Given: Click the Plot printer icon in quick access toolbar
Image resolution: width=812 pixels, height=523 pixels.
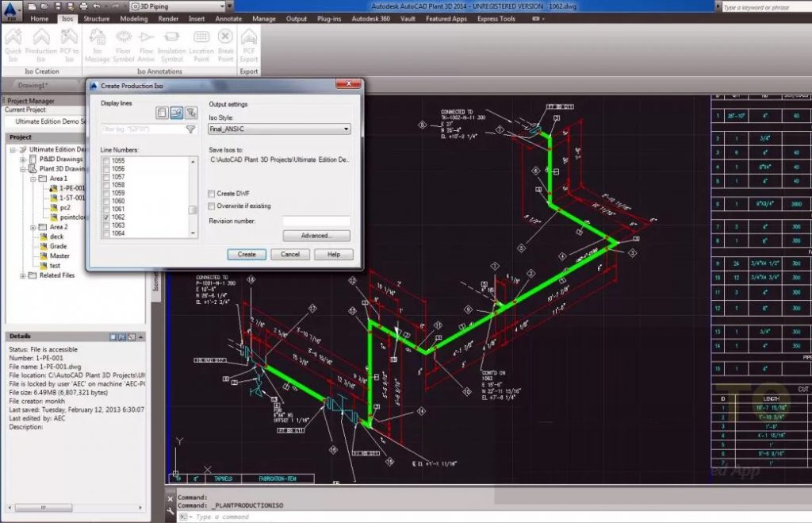Looking at the screenshot, I should tap(83, 6).
